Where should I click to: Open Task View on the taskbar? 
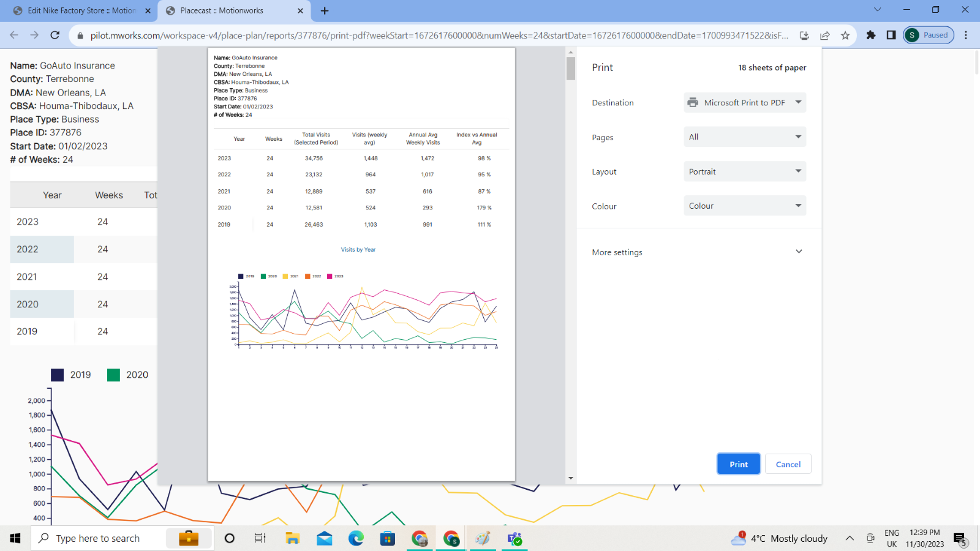coord(260,538)
